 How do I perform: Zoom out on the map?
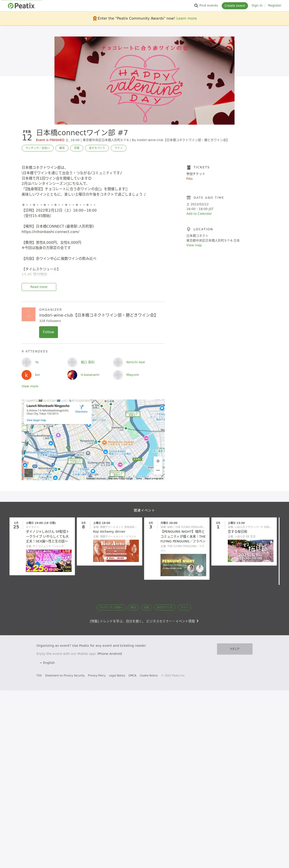[x=158, y=470]
